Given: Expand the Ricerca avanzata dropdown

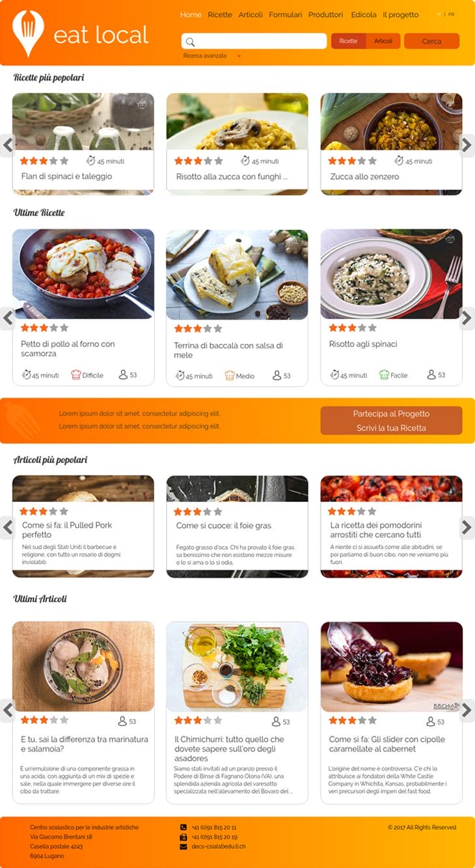Looking at the screenshot, I should tap(239, 56).
